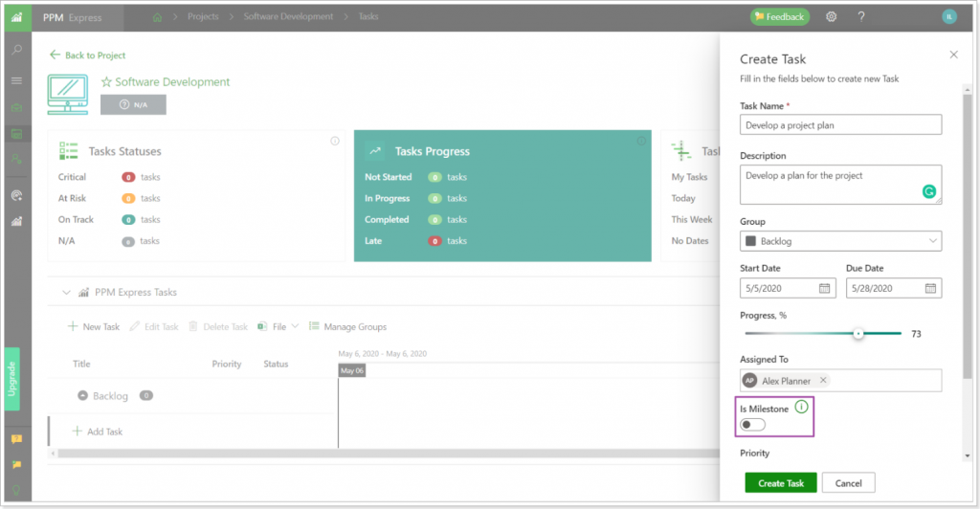Open Start Date calendar picker

point(824,288)
